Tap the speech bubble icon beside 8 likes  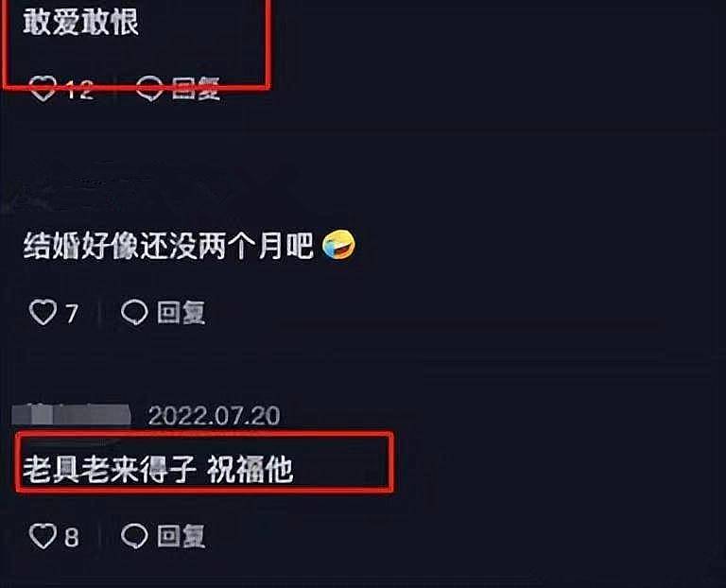click(135, 536)
